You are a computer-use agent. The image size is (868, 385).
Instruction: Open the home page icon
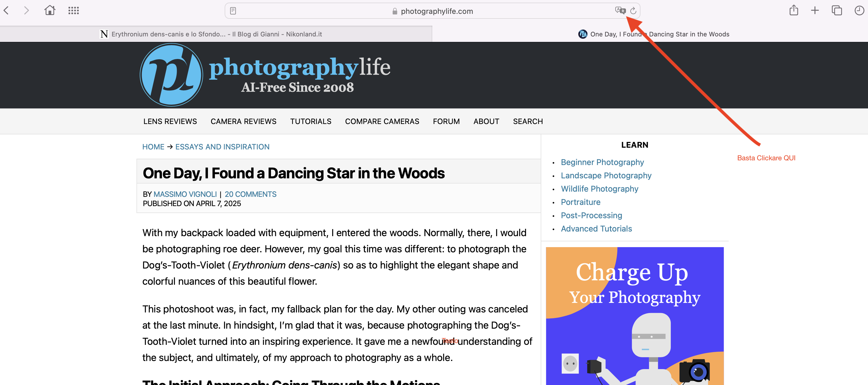50,10
